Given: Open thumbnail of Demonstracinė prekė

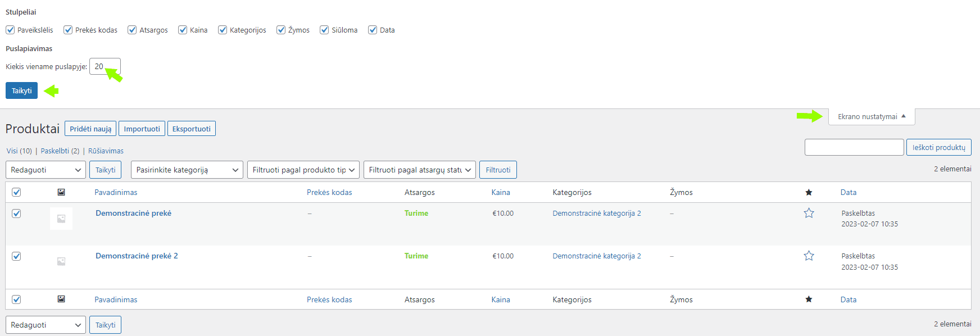Looking at the screenshot, I should (61, 219).
